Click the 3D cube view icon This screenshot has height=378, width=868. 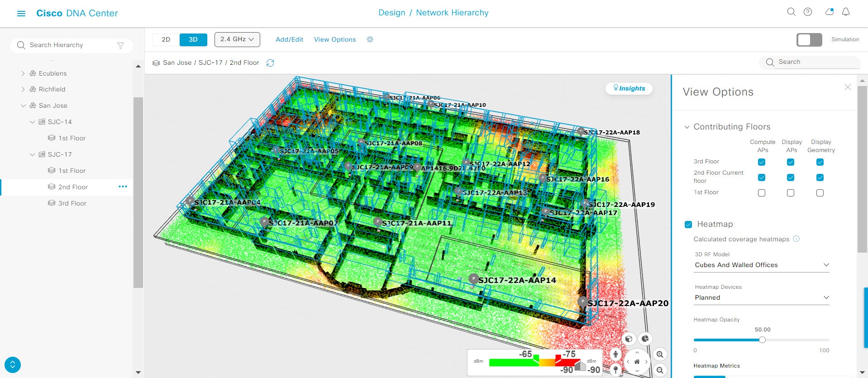629,339
